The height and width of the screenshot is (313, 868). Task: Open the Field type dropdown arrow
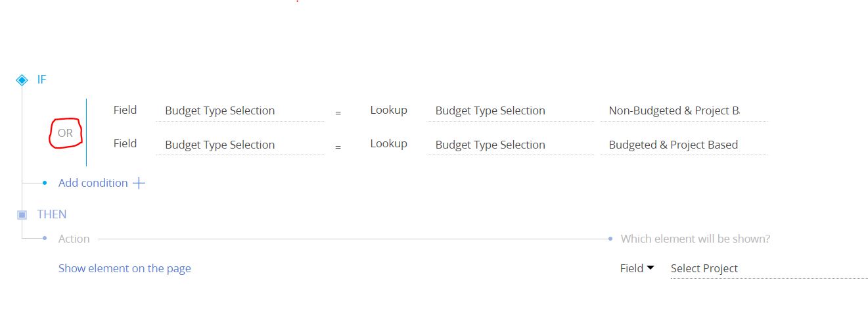(x=651, y=268)
